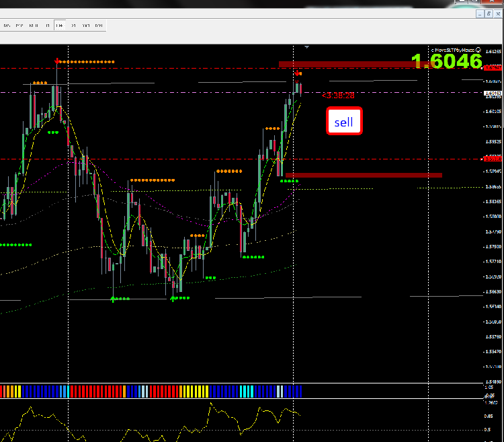
Task: Click the red down arrow at latest candle
Action: (x=296, y=73)
